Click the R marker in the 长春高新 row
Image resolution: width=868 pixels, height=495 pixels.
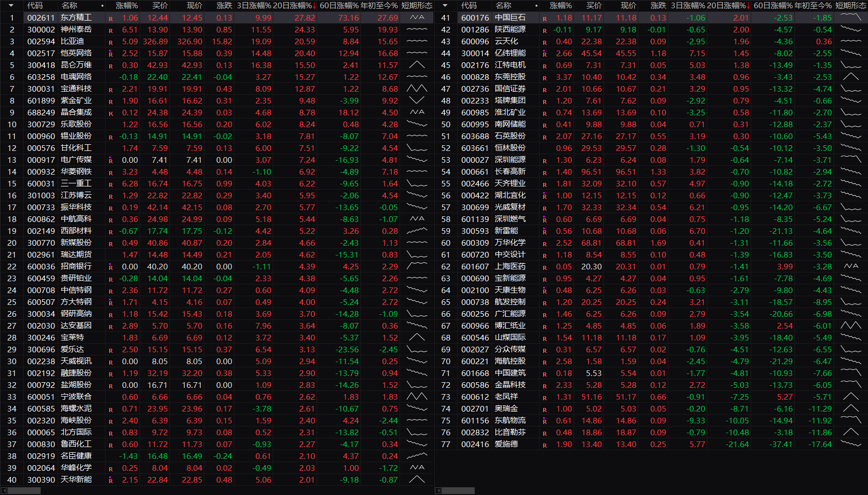[545, 173]
